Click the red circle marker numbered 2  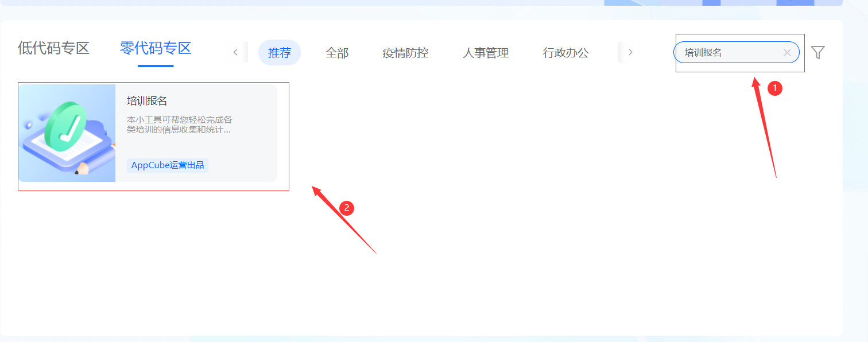(x=346, y=208)
